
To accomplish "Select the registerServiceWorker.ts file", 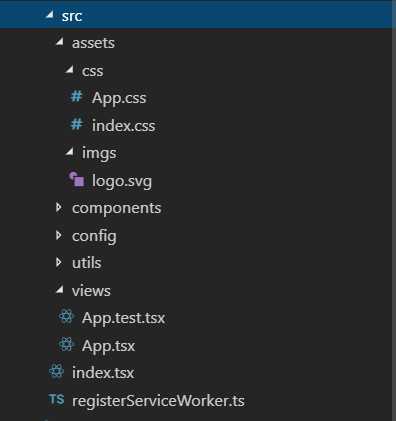I will coord(158,400).
